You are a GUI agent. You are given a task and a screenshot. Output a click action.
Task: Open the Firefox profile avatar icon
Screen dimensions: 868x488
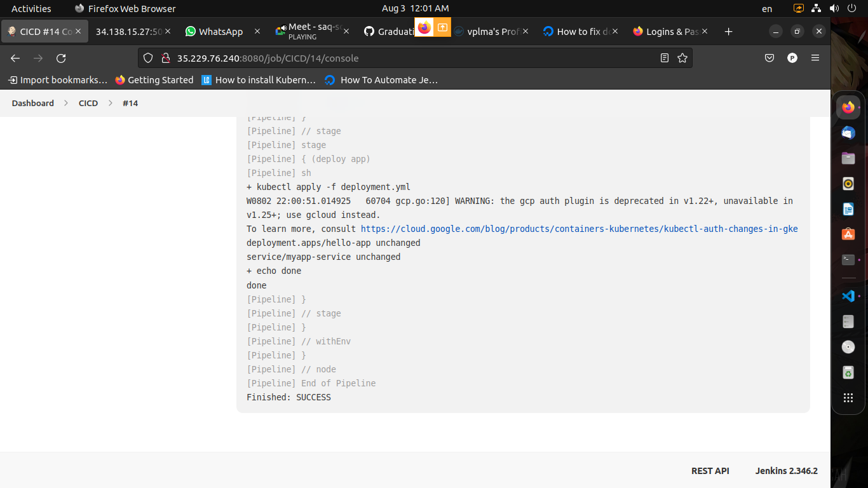click(x=792, y=58)
